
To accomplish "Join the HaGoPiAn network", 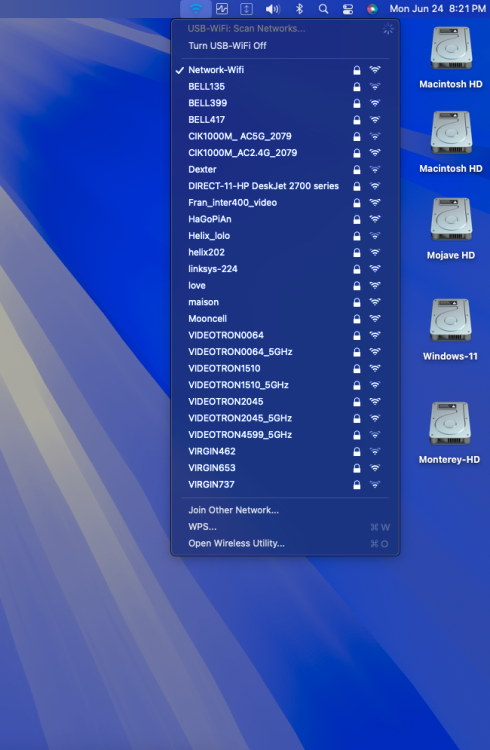I will (x=285, y=219).
